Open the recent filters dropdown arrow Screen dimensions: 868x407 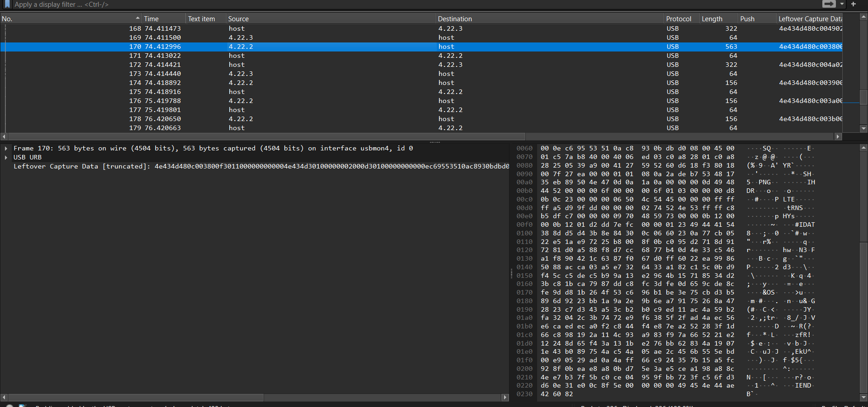pyautogui.click(x=842, y=4)
